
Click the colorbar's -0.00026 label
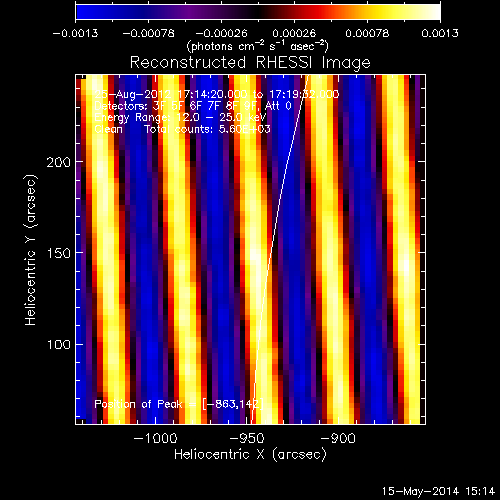(x=222, y=33)
